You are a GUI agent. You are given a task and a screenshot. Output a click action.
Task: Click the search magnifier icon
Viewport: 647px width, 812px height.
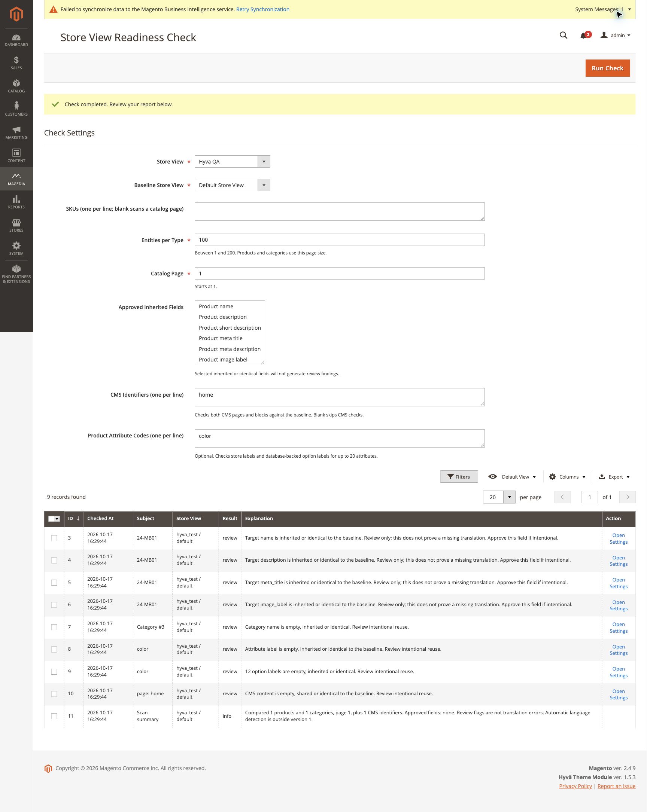click(x=564, y=36)
